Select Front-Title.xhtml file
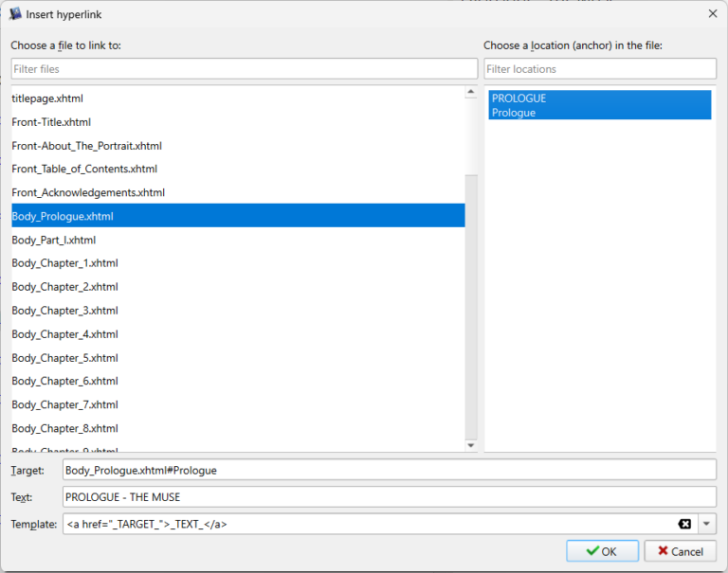728x573 pixels. point(51,122)
